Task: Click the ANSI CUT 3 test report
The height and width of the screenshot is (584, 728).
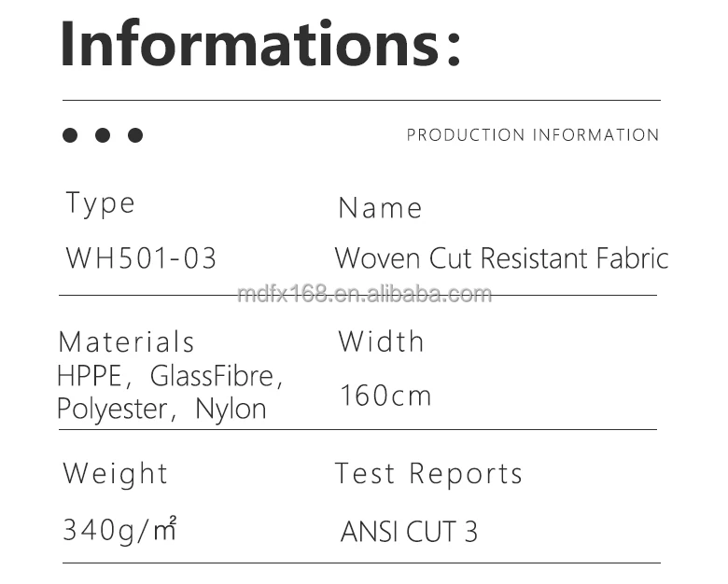Action: click(409, 532)
